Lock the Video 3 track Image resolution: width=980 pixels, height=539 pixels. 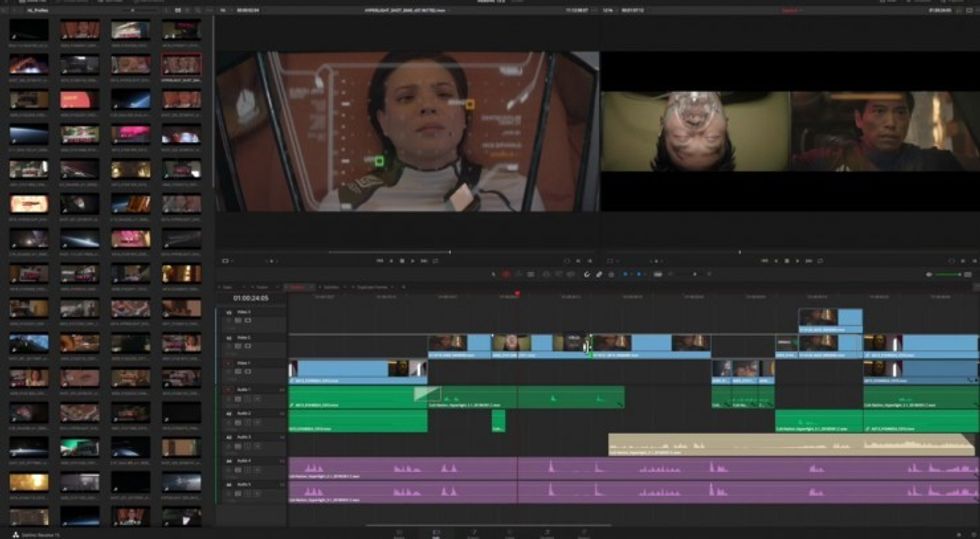[x=229, y=320]
